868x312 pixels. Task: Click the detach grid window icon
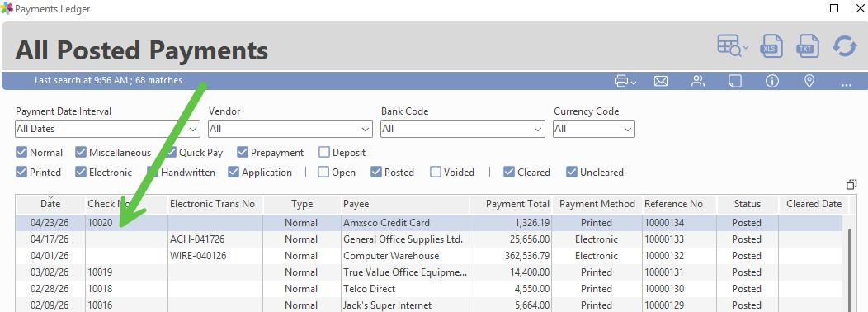[851, 185]
